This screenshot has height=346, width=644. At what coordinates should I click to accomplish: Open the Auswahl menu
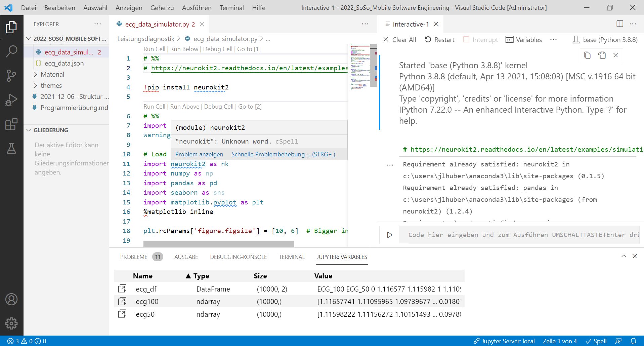tap(95, 8)
